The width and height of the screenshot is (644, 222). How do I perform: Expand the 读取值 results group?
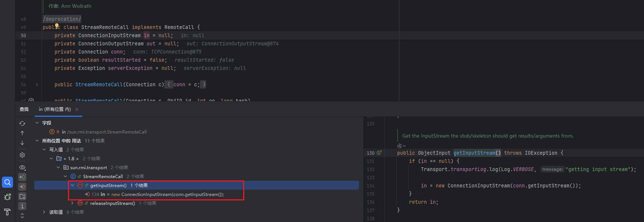click(44, 212)
